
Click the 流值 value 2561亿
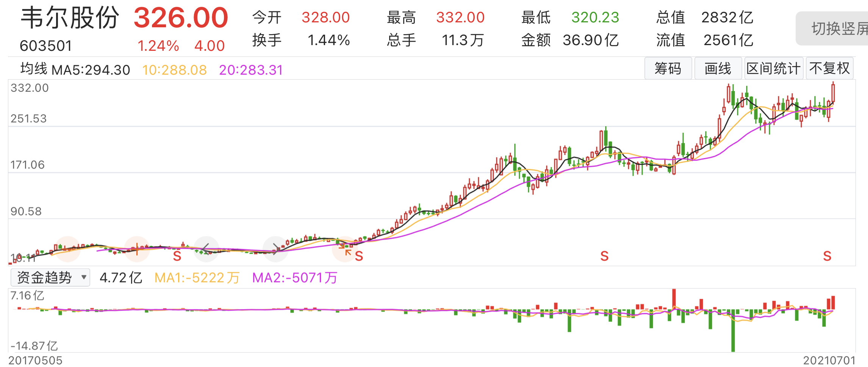[729, 40]
